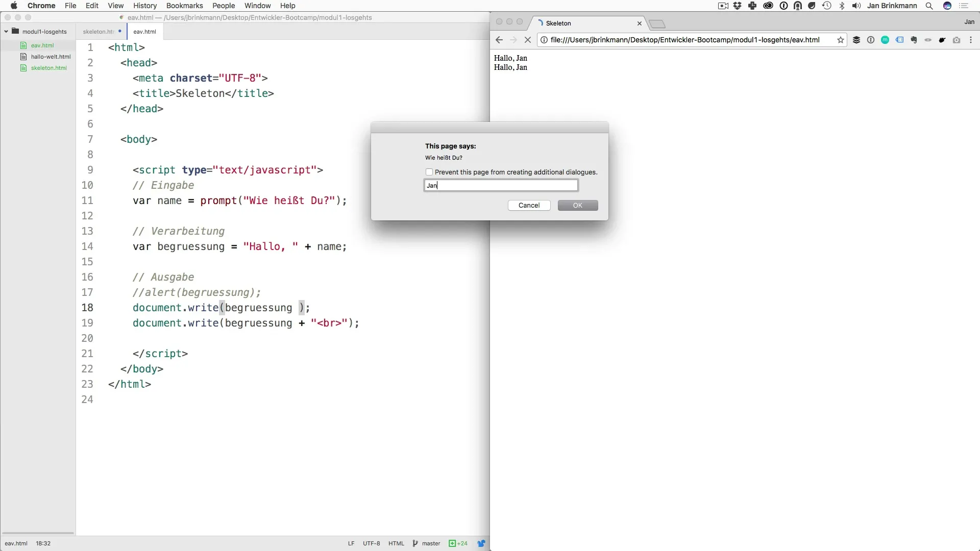
Task: Click the name input field in dialog
Action: click(x=501, y=186)
